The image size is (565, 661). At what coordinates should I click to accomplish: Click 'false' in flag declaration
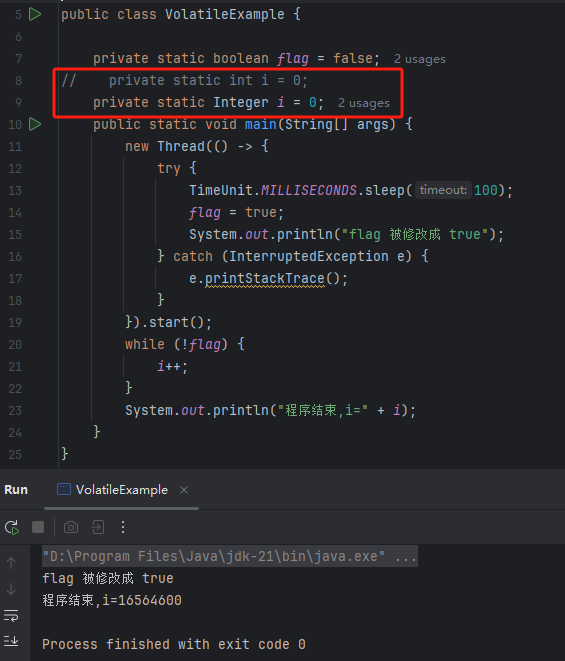click(353, 58)
